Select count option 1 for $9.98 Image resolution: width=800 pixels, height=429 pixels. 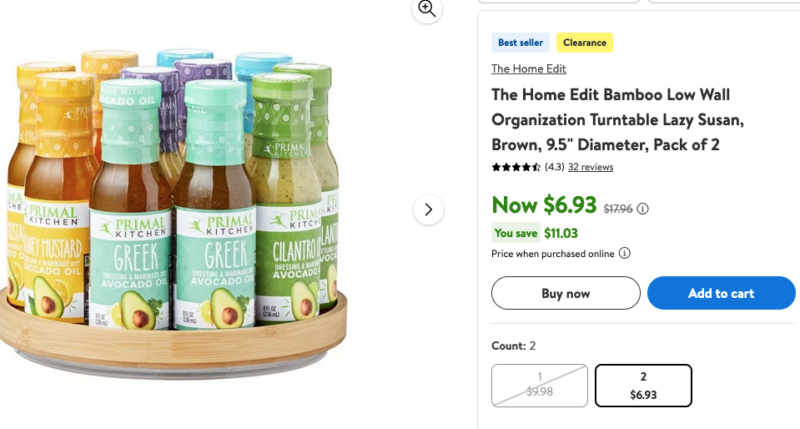click(x=540, y=385)
